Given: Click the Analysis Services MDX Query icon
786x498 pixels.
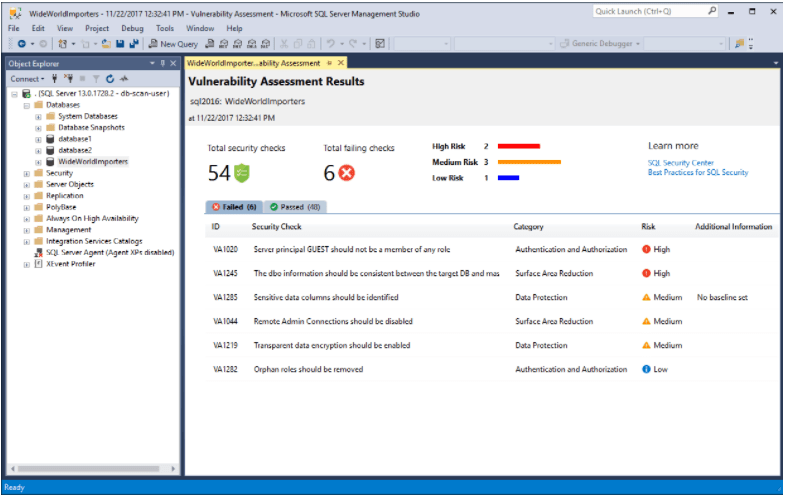Looking at the screenshot, I should tap(224, 44).
